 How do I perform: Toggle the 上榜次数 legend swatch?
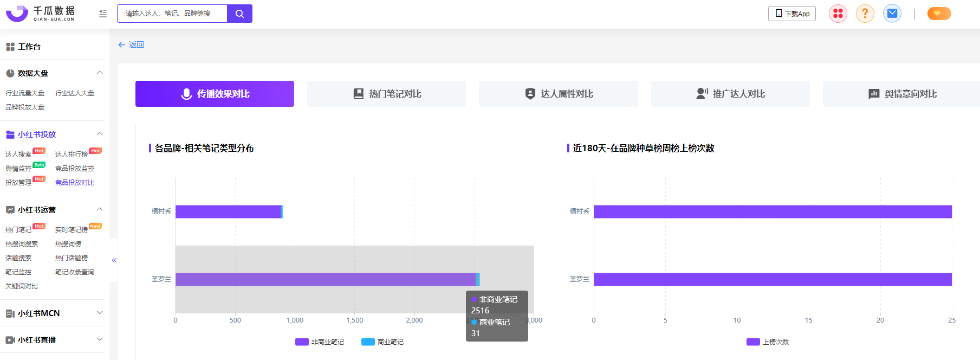[753, 342]
